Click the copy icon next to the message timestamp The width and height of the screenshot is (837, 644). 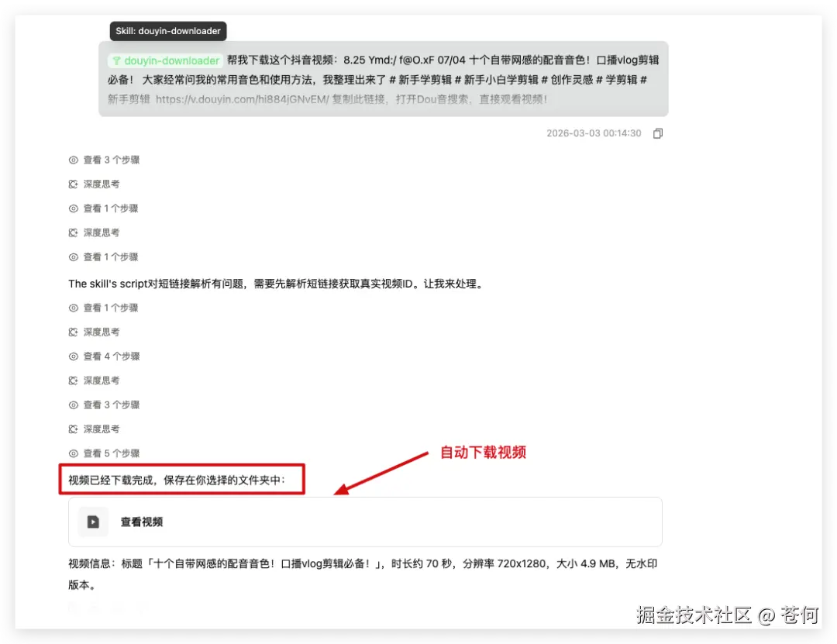coord(657,133)
